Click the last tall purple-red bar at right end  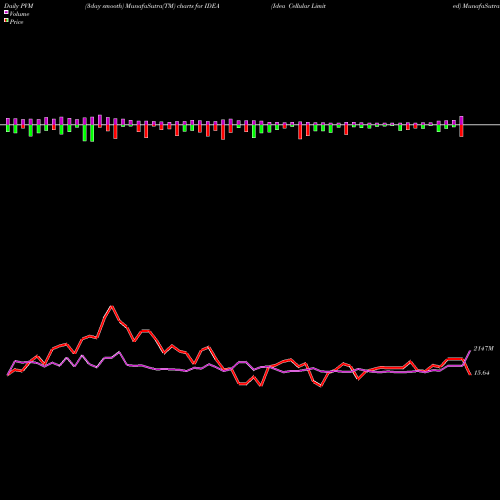tap(461, 126)
